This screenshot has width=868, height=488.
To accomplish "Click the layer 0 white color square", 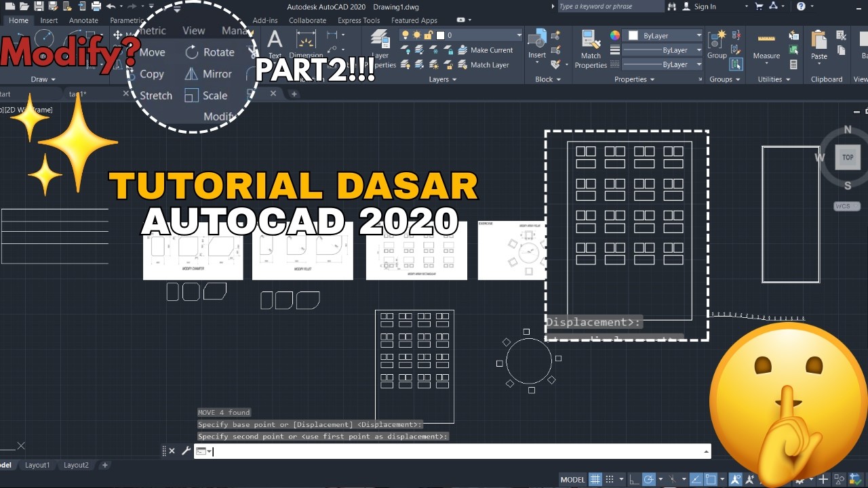I will click(x=440, y=35).
